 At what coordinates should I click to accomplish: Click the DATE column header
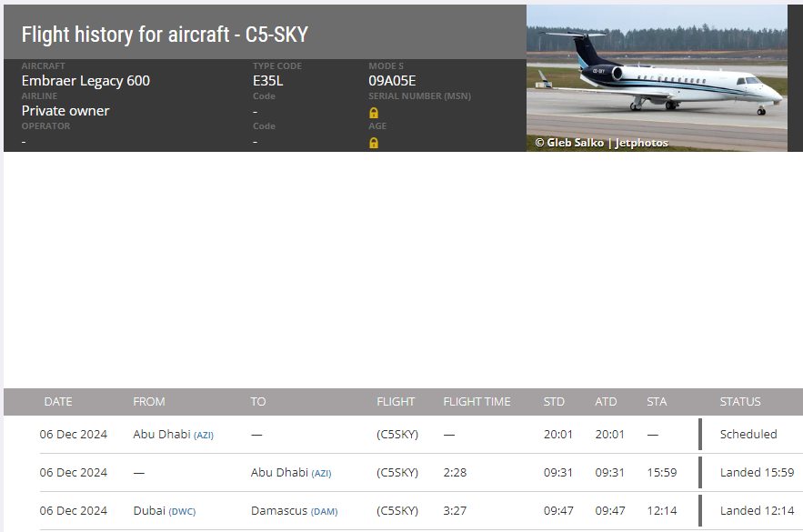pos(58,401)
